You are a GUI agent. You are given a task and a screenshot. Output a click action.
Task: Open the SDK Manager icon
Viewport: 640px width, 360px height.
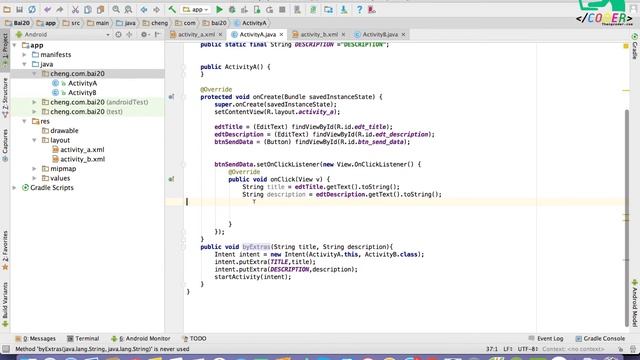[344, 9]
